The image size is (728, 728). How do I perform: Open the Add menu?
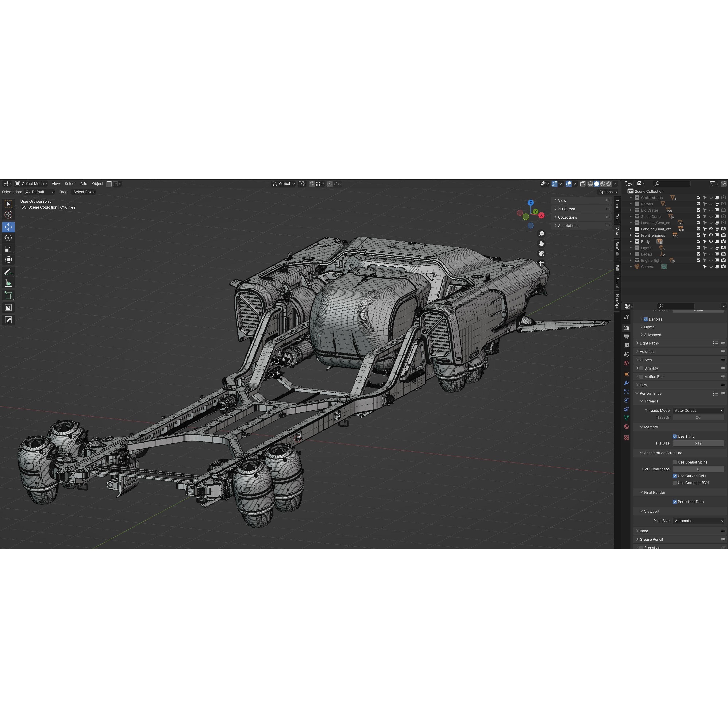pyautogui.click(x=84, y=183)
